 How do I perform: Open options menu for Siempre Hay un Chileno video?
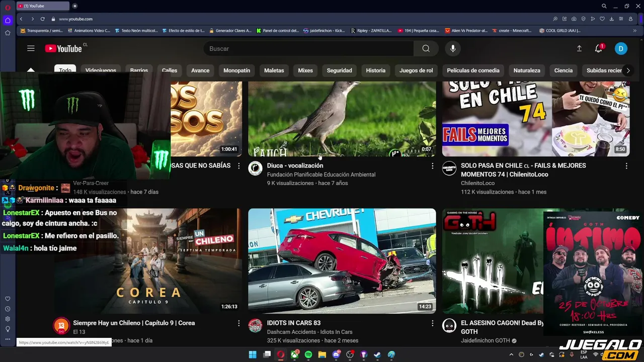[239, 323]
